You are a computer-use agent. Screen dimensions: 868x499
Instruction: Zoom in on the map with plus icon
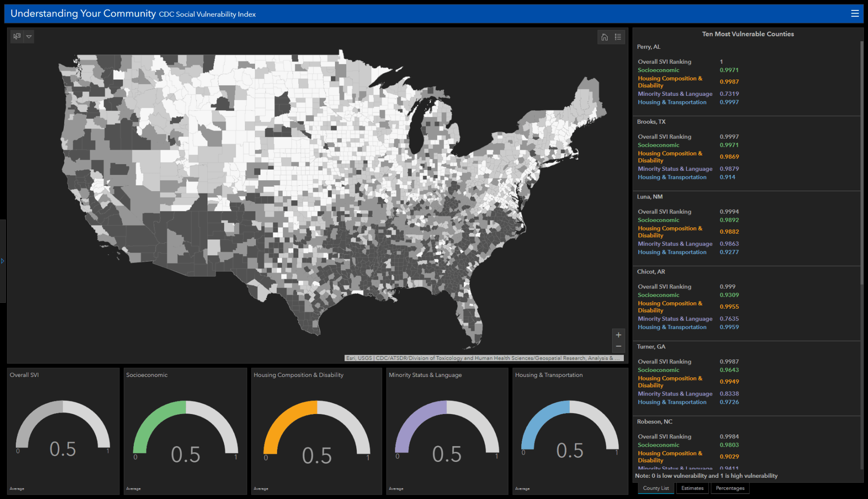(618, 334)
